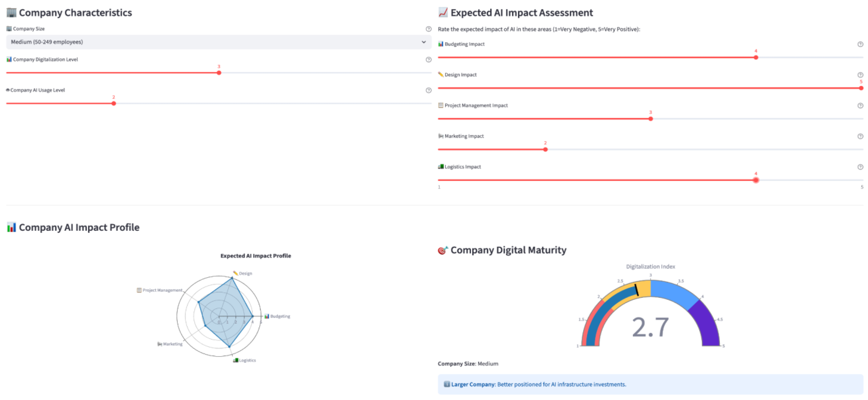Click the Logistics Impact slider handle

[756, 180]
